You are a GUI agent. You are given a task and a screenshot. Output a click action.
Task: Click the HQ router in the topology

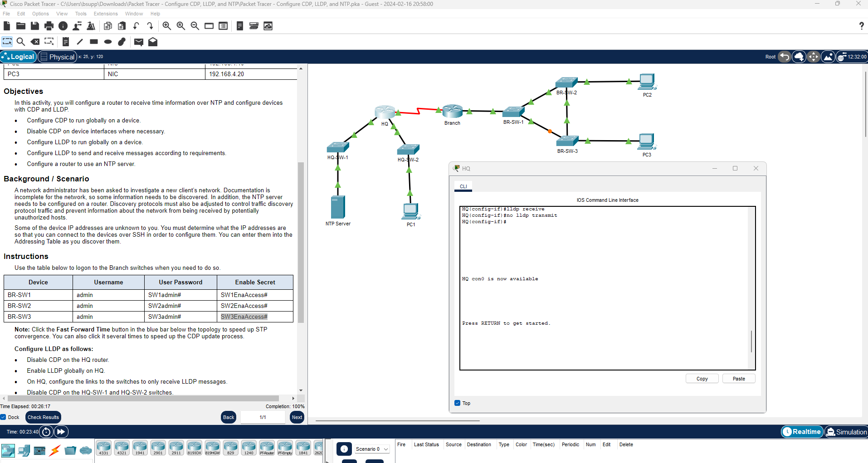385,112
